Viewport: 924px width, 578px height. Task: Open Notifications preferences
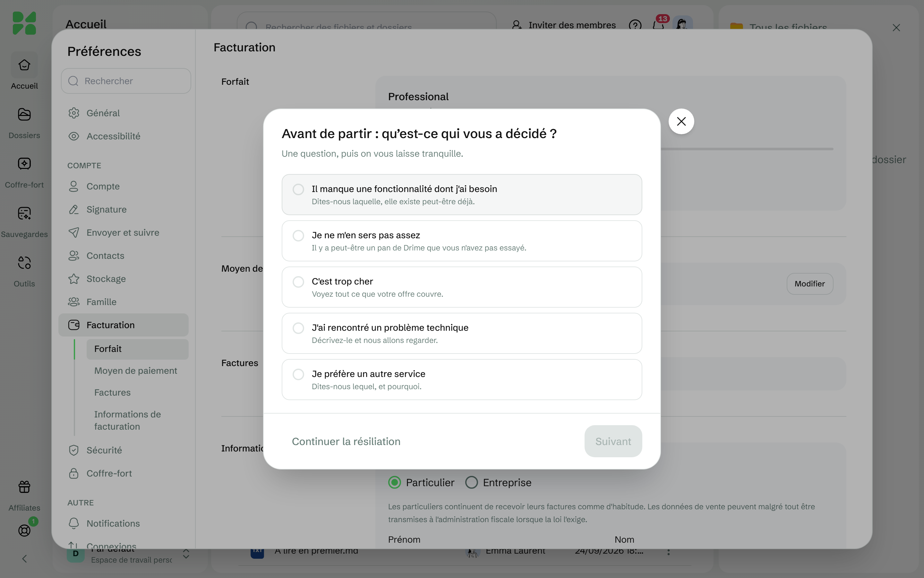coord(123,523)
